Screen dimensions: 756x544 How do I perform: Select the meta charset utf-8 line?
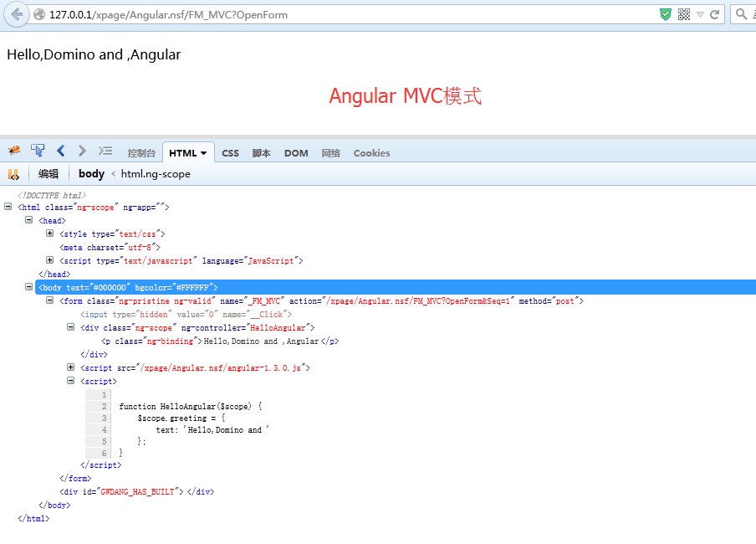click(x=110, y=247)
